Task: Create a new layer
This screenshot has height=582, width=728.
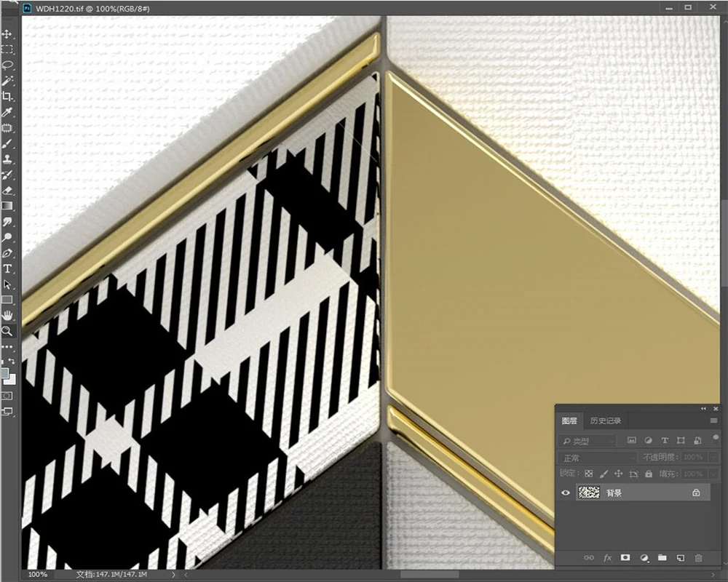Action: (x=680, y=558)
